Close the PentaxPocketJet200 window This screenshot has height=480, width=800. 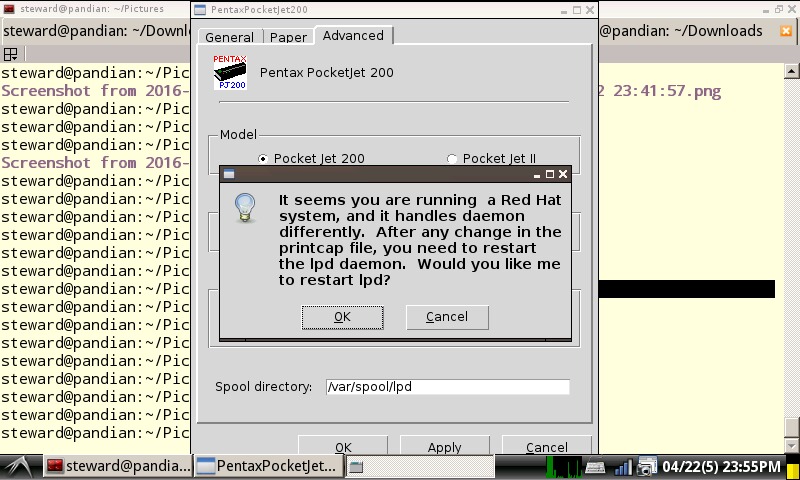[590, 10]
